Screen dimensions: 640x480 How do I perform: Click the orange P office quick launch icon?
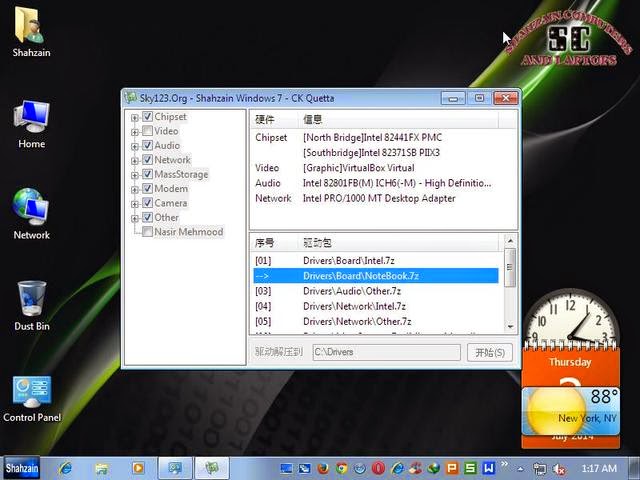pyautogui.click(x=452, y=468)
